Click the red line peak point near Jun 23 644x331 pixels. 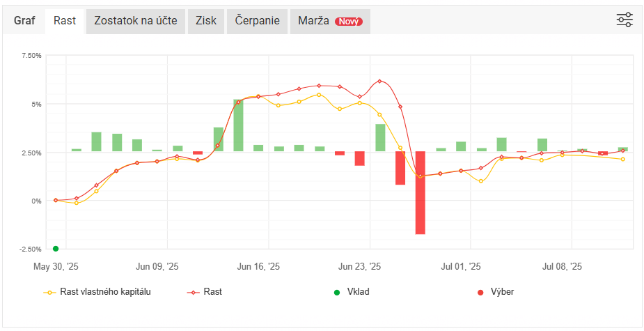[379, 81]
